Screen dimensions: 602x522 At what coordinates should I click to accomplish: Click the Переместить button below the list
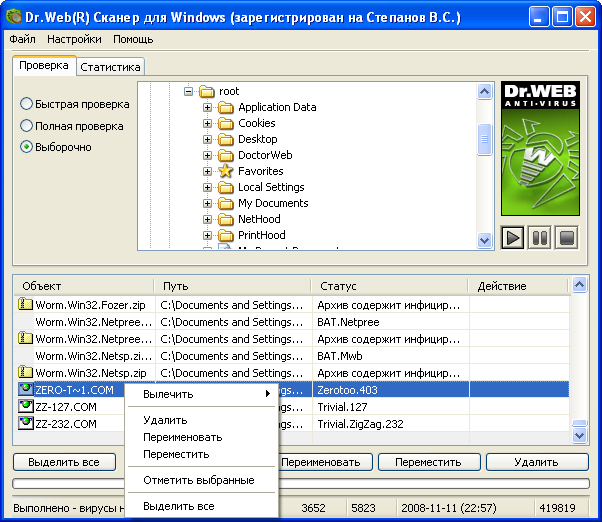click(428, 463)
